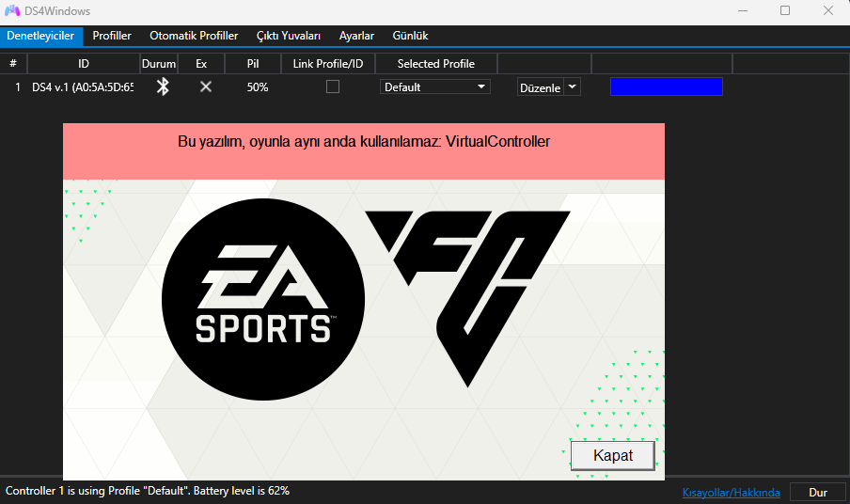
Task: Select the Çıktı Yuvaları tab
Action: [x=289, y=36]
